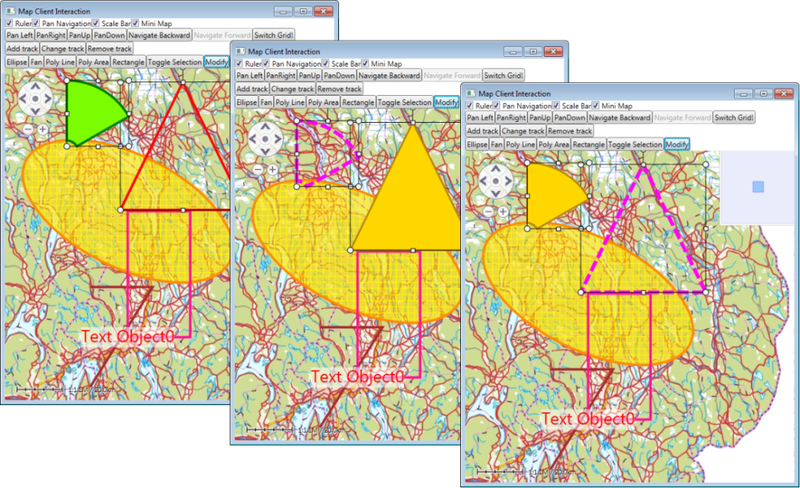Click app icon in rightmost window's title bar
This screenshot has height=488, width=800.
[x=470, y=93]
